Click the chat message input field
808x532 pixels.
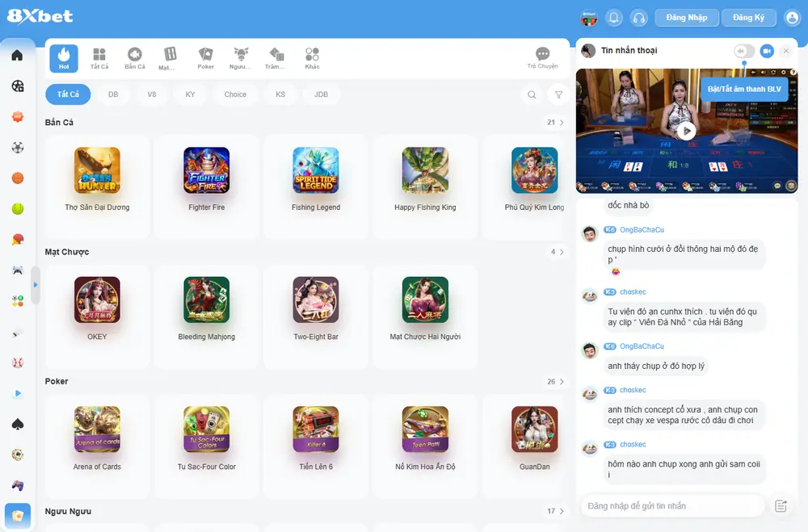tap(672, 505)
